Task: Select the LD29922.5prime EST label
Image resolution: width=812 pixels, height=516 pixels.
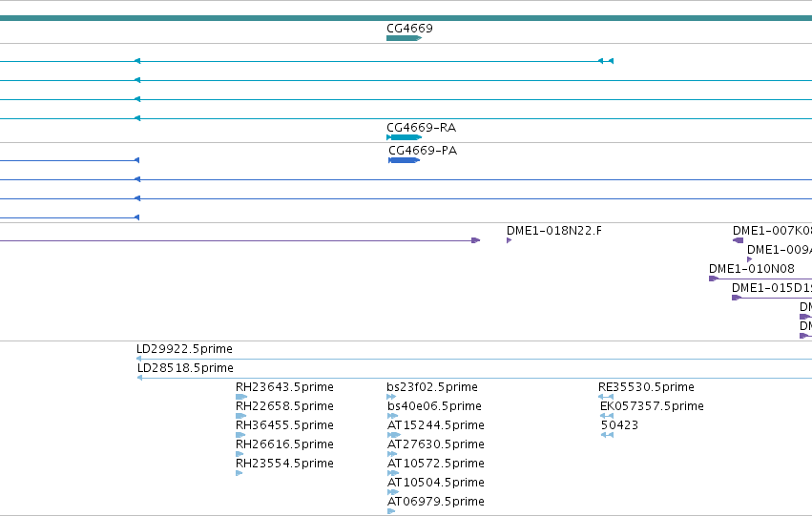Action: (184, 349)
